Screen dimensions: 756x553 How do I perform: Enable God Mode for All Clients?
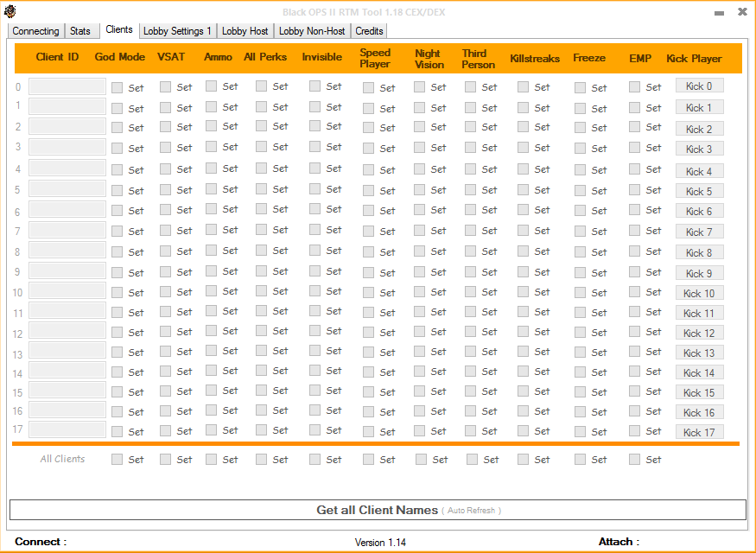tap(117, 460)
